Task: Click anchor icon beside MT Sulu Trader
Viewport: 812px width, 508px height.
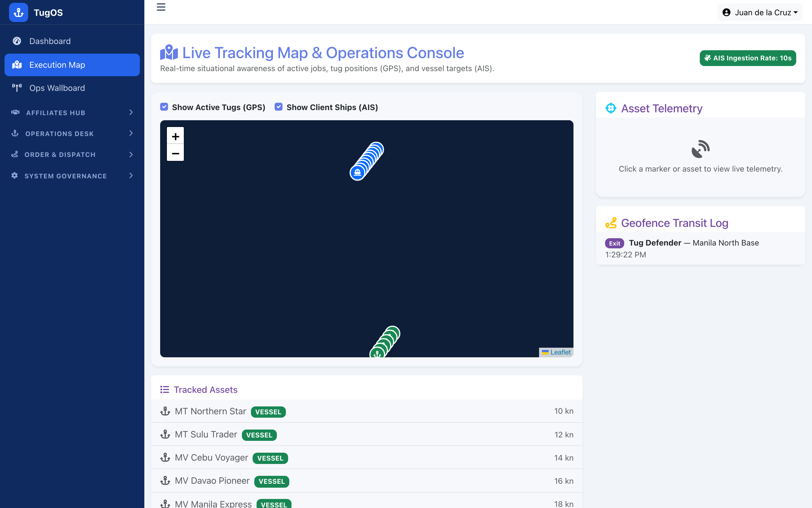Action: [x=165, y=434]
